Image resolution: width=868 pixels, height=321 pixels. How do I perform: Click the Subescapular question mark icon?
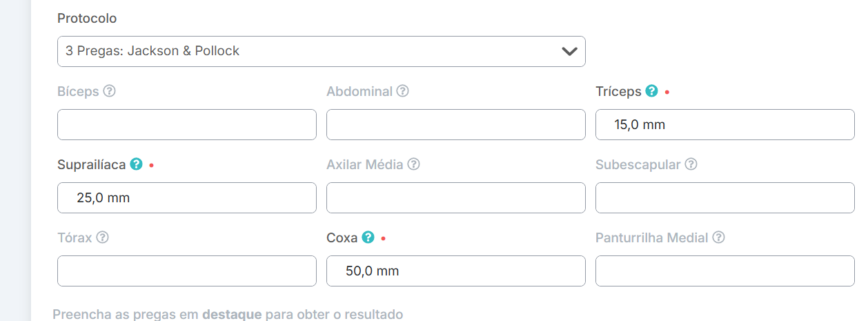tap(691, 164)
